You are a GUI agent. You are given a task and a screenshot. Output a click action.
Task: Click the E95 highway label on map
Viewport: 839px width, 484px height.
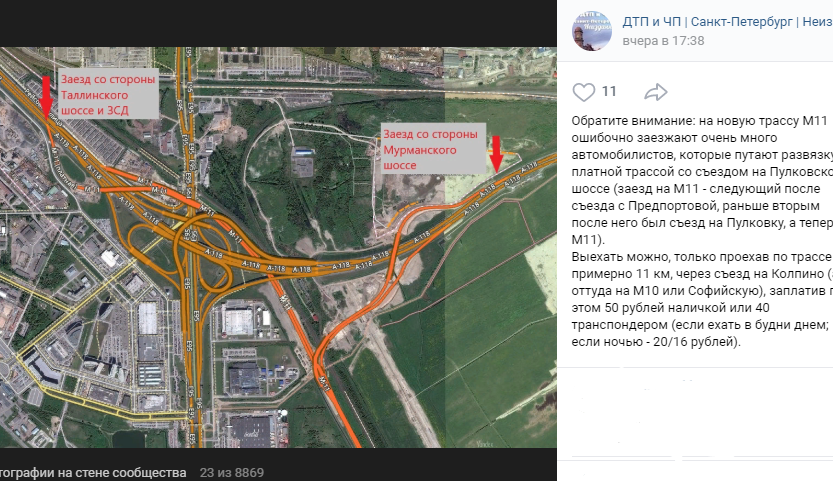(x=188, y=282)
